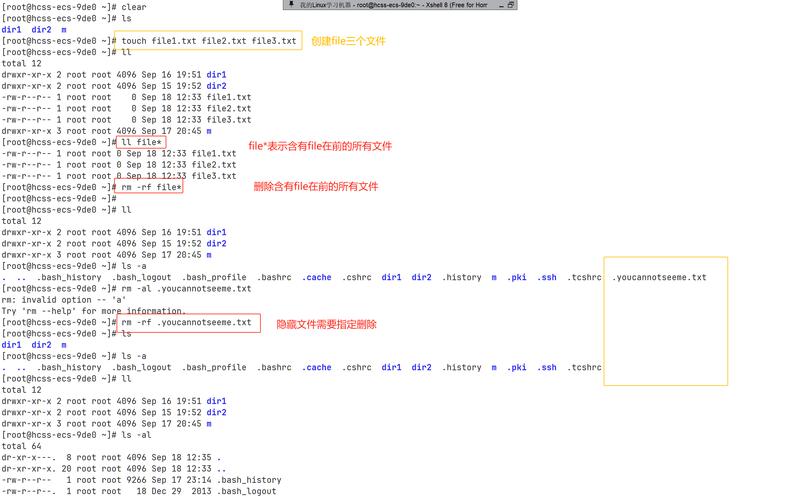
Task: Click '.bash_logout' in the ls -al listing
Action: (246, 491)
